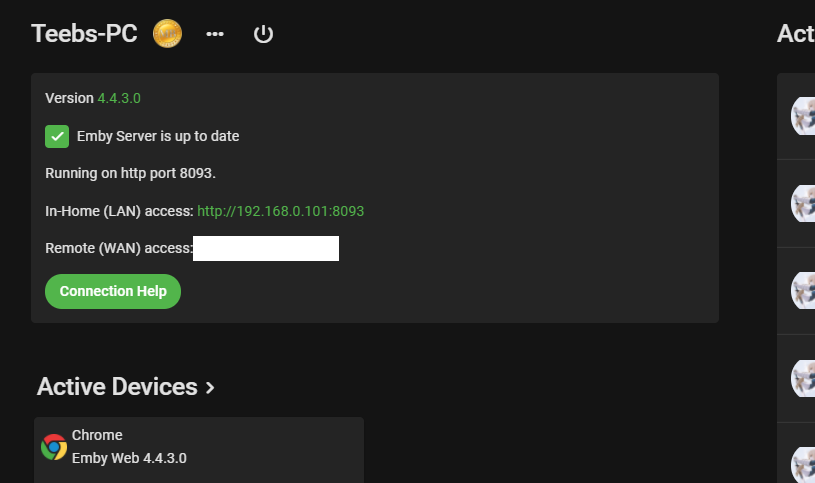
Task: Click the fourth avatar in the activity list
Action: (803, 378)
